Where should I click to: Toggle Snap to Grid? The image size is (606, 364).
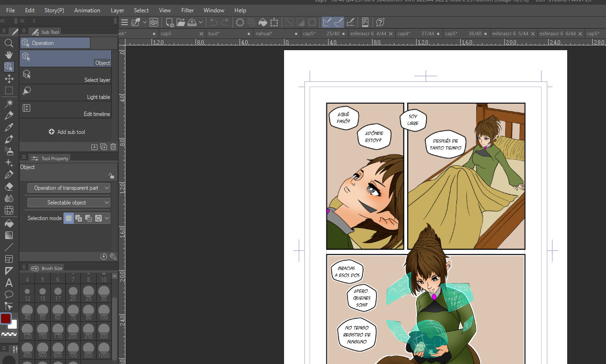tap(350, 22)
